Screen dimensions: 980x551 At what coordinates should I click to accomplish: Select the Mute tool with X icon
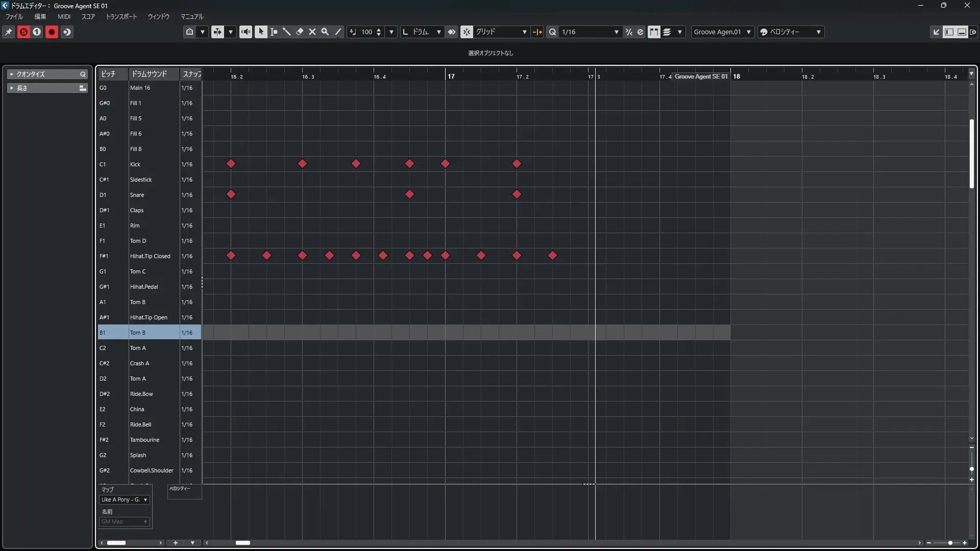312,32
